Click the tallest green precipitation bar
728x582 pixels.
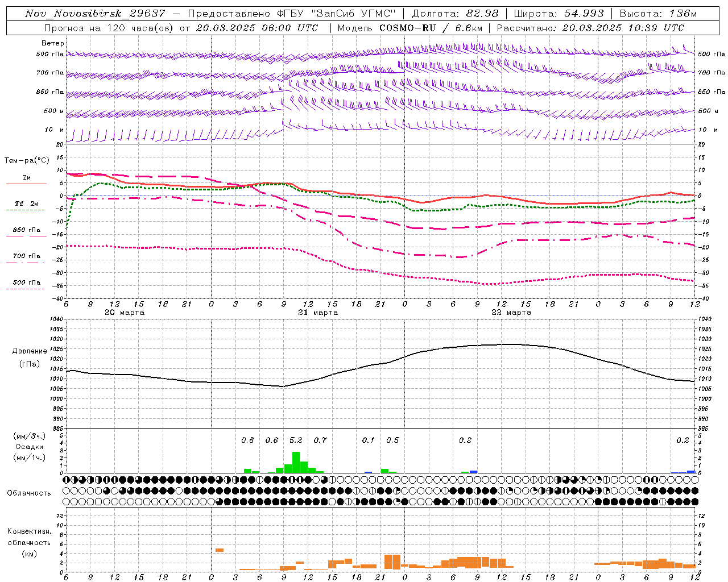(x=296, y=462)
